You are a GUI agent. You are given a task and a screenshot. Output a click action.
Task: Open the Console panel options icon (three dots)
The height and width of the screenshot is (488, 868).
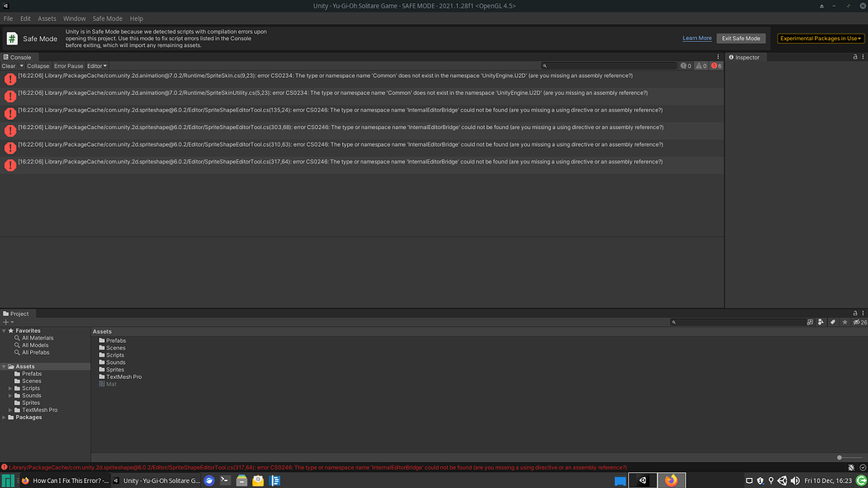[x=717, y=57]
